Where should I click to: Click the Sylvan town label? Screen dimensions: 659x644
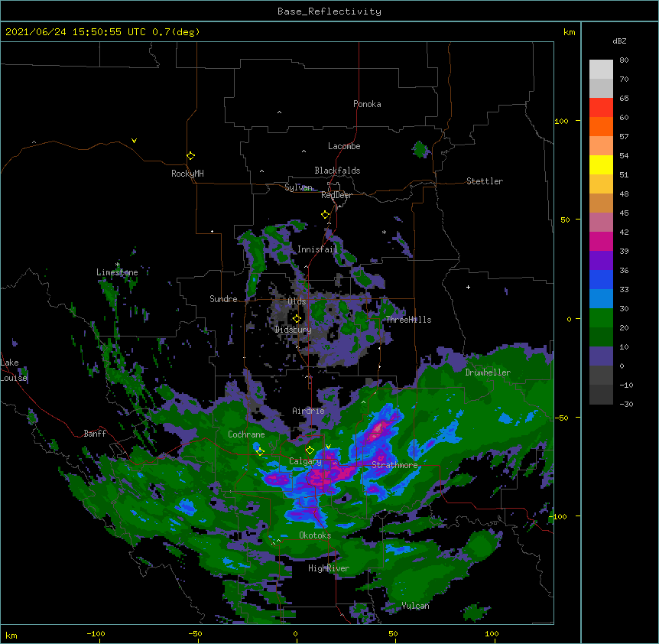tap(298, 187)
